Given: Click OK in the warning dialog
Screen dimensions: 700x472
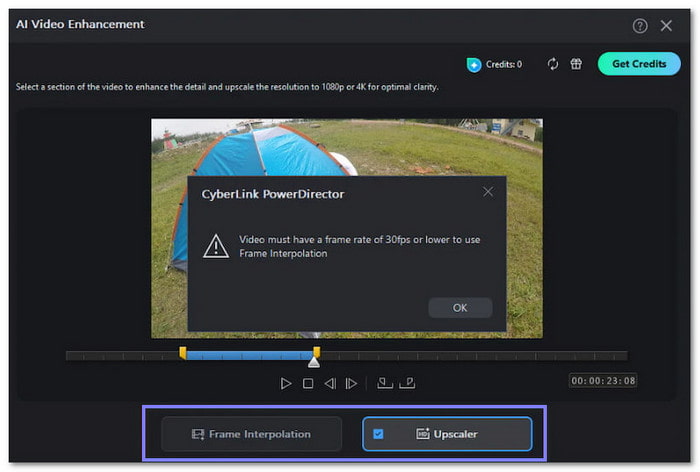Looking at the screenshot, I should 460,308.
